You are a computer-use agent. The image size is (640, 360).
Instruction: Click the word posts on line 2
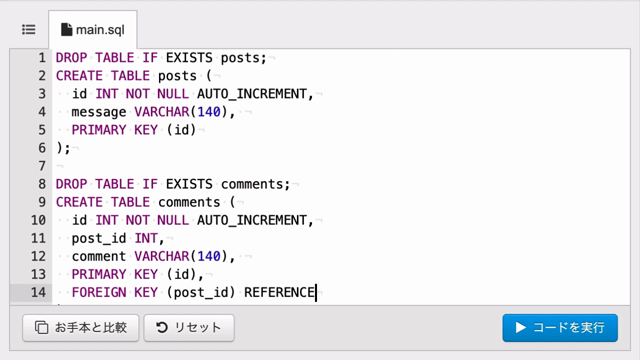point(177,76)
